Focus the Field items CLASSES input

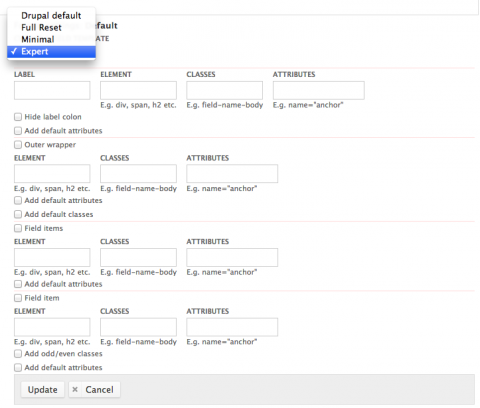[138, 257]
